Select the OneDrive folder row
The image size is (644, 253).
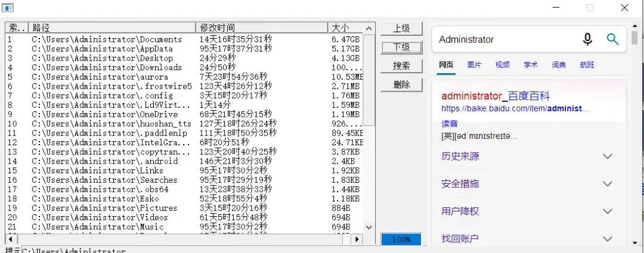[184, 114]
